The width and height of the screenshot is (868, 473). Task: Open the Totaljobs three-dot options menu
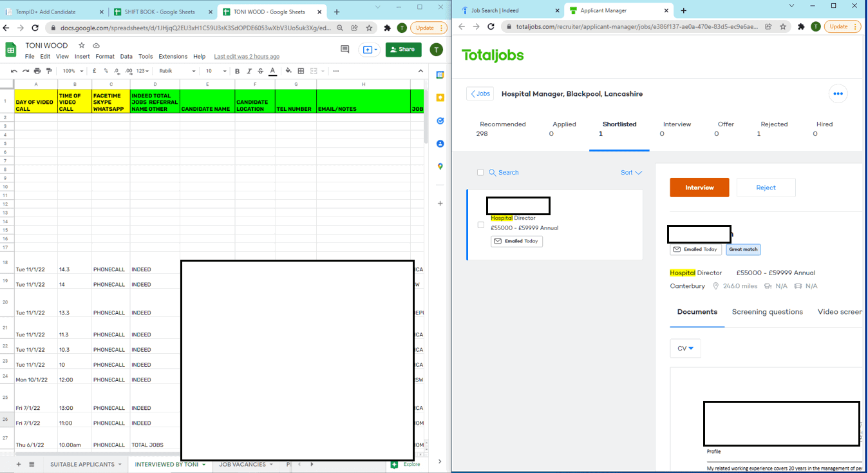(838, 93)
